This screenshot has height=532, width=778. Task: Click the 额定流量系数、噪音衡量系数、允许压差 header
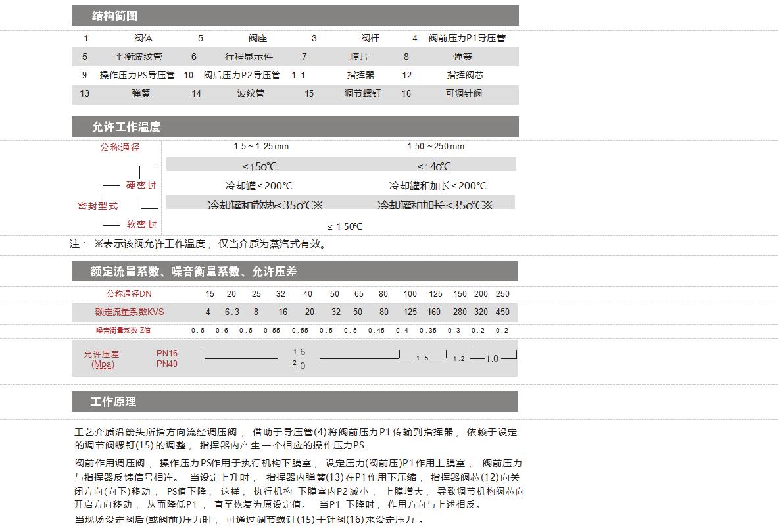click(x=193, y=272)
